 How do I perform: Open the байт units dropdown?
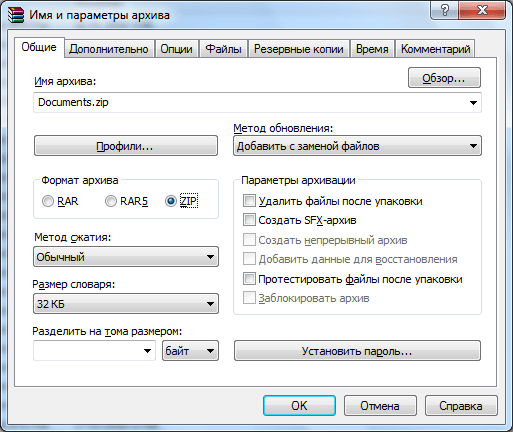pyautogui.click(x=190, y=351)
